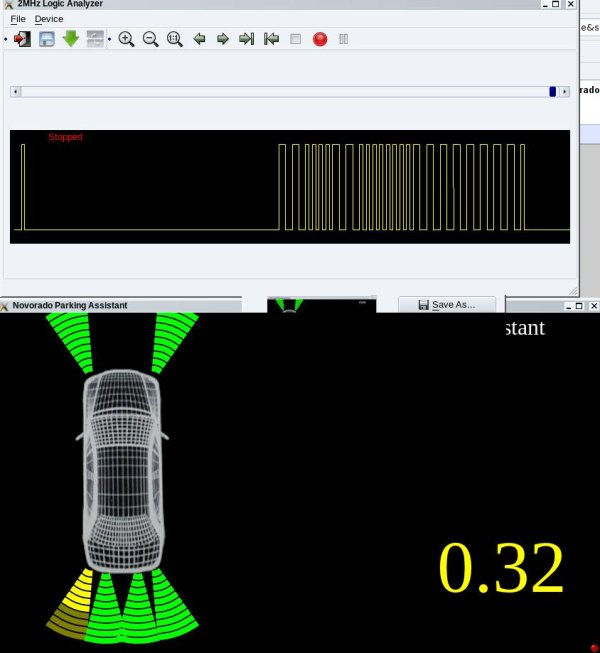Jump to end of captured signal
The width and height of the screenshot is (600, 653).
coord(246,39)
